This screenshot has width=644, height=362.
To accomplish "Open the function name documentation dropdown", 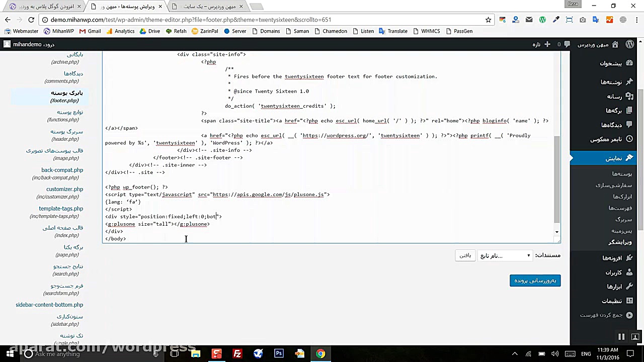I will pyautogui.click(x=505, y=255).
